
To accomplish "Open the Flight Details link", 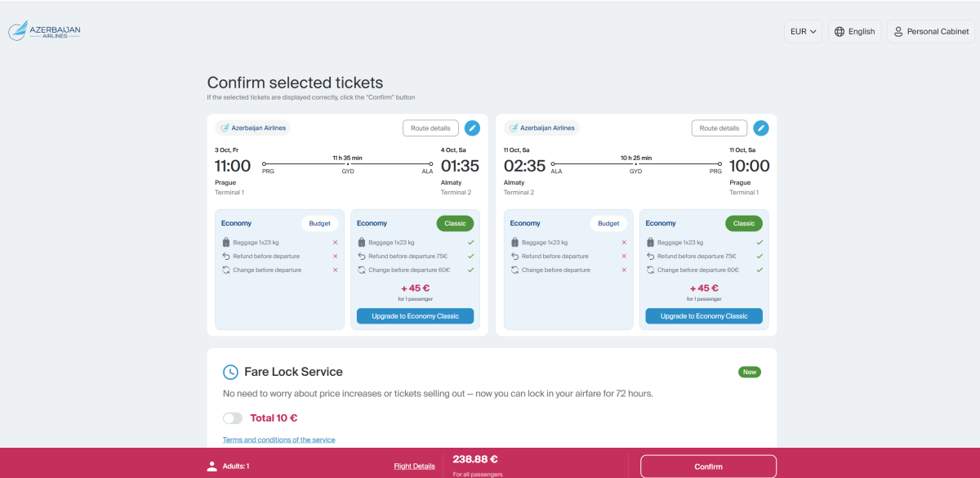I will [414, 467].
